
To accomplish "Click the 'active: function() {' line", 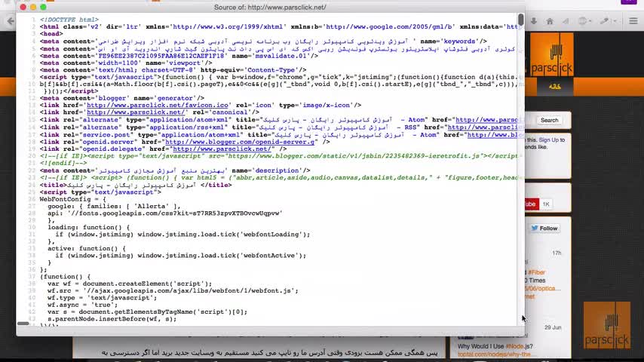I will coord(87,249).
